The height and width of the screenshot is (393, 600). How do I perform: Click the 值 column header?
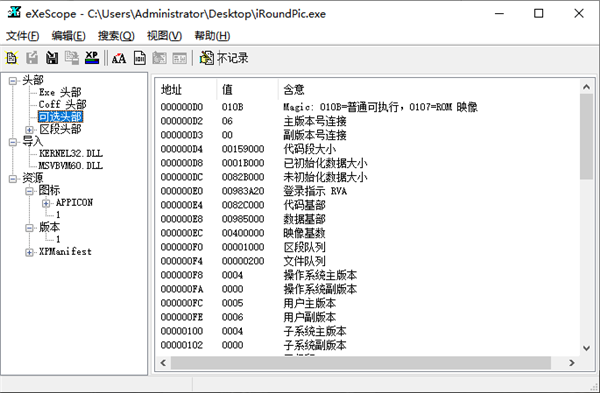point(247,90)
